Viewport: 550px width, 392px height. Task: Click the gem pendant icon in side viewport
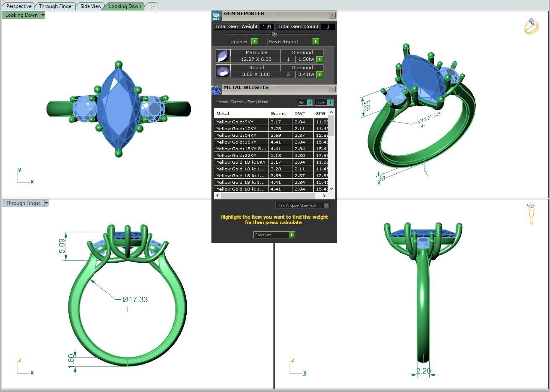point(531,214)
